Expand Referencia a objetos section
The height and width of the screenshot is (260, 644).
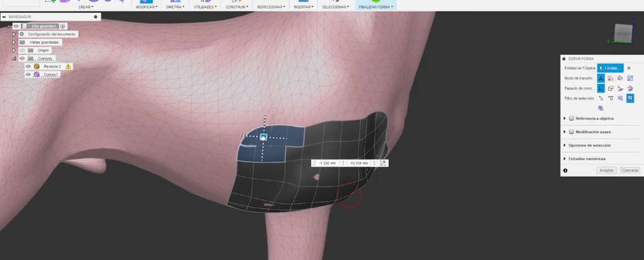564,118
